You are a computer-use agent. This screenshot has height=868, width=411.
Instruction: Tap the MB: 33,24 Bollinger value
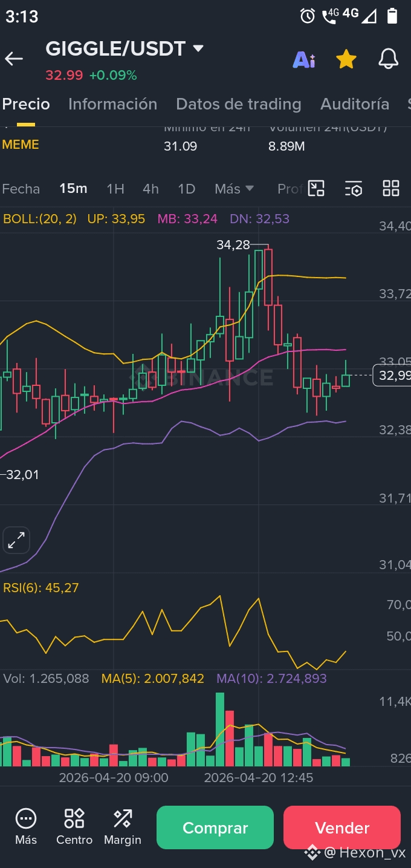(x=187, y=219)
